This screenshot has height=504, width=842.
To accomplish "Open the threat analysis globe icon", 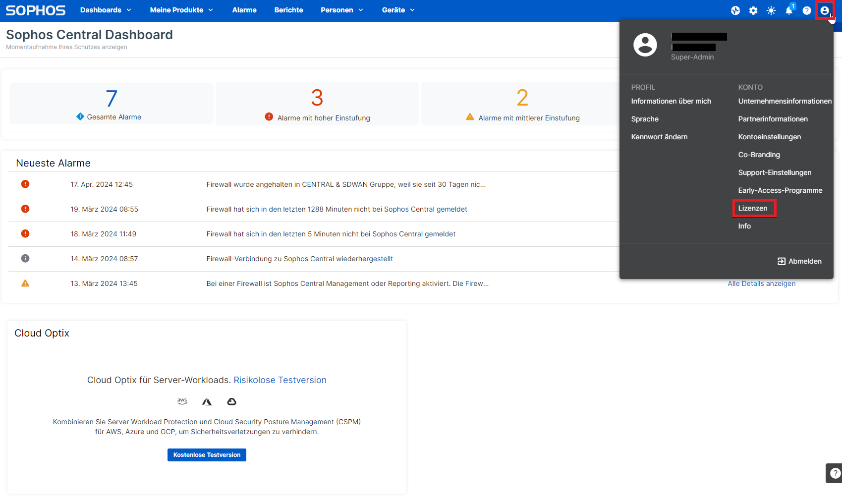I will pyautogui.click(x=735, y=10).
